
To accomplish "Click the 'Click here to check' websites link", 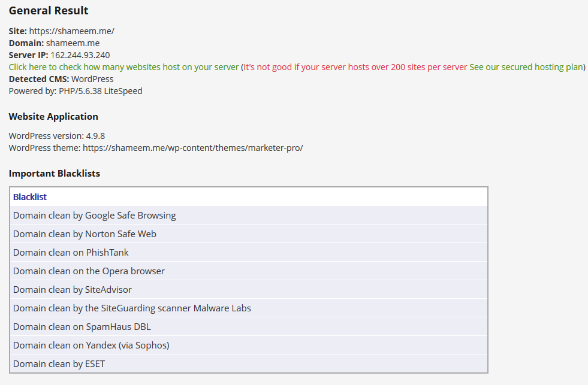I will pos(123,67).
